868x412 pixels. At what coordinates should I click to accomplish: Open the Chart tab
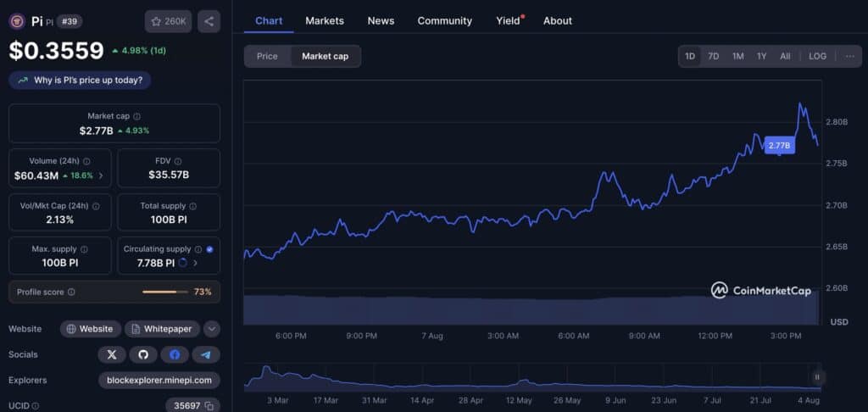[x=269, y=21]
